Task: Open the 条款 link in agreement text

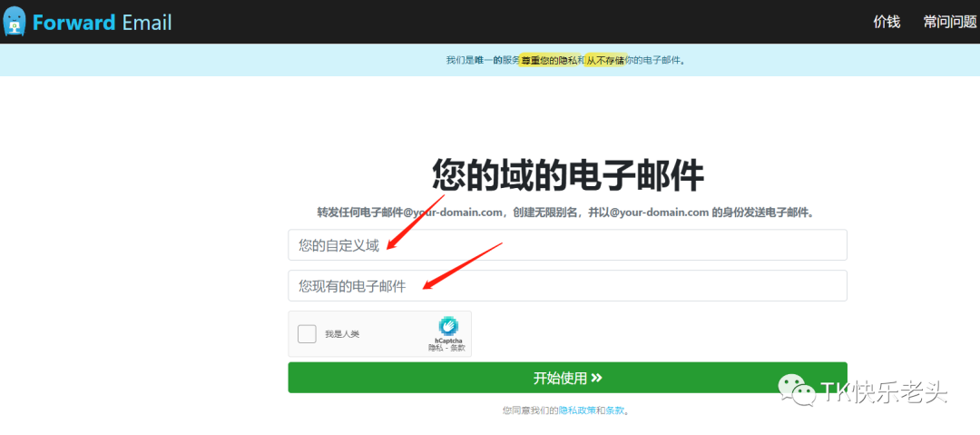Action: click(615, 410)
